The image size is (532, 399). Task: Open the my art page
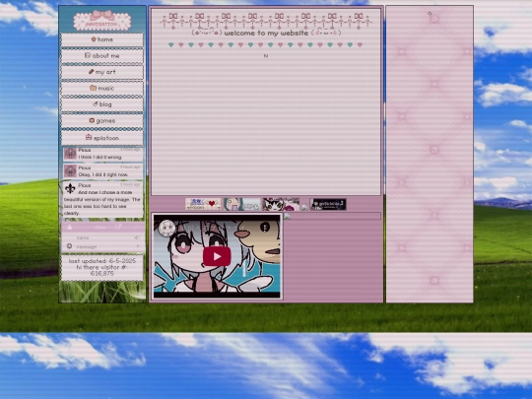102,72
